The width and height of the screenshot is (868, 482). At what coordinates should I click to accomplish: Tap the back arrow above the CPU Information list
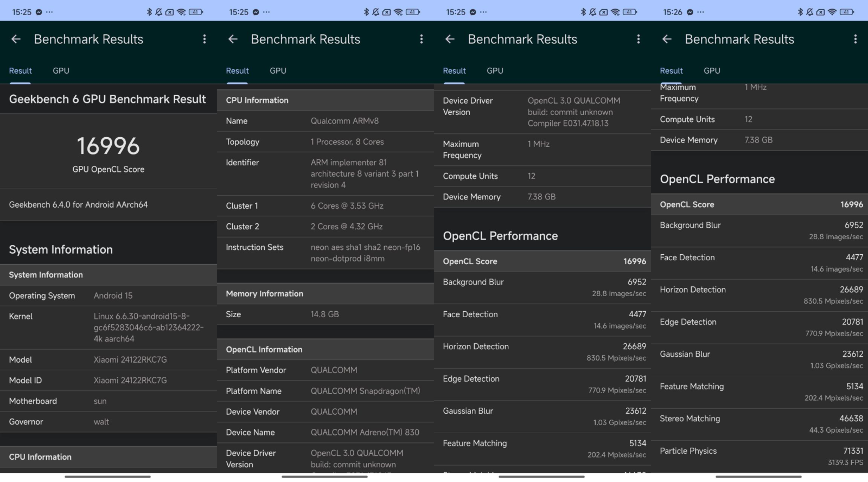point(233,39)
